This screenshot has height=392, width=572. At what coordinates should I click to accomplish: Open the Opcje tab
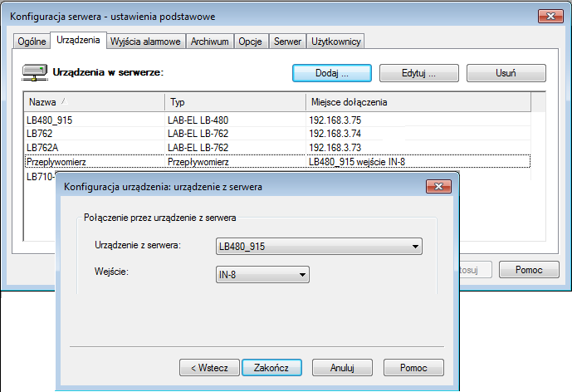pos(252,42)
